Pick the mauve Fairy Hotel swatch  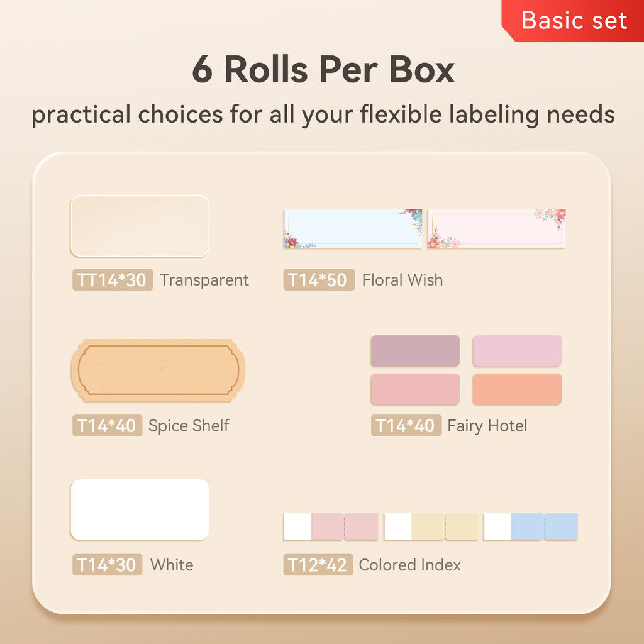(415, 351)
